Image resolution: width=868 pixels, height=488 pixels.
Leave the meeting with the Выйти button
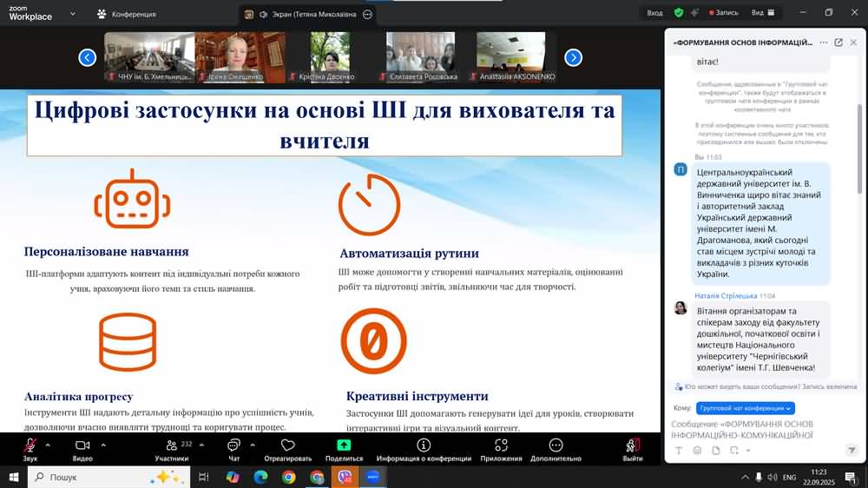pos(632,446)
